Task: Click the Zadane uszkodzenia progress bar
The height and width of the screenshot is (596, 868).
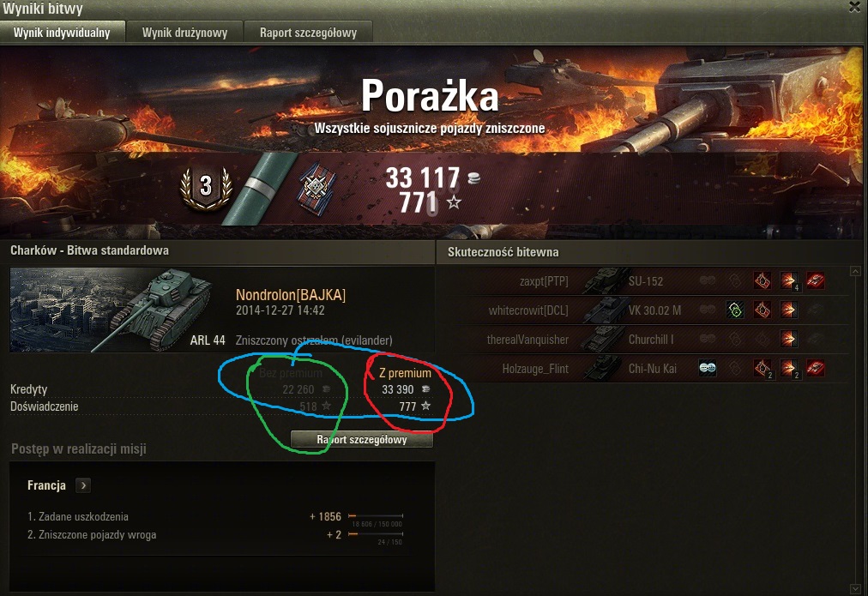Action: [x=376, y=515]
